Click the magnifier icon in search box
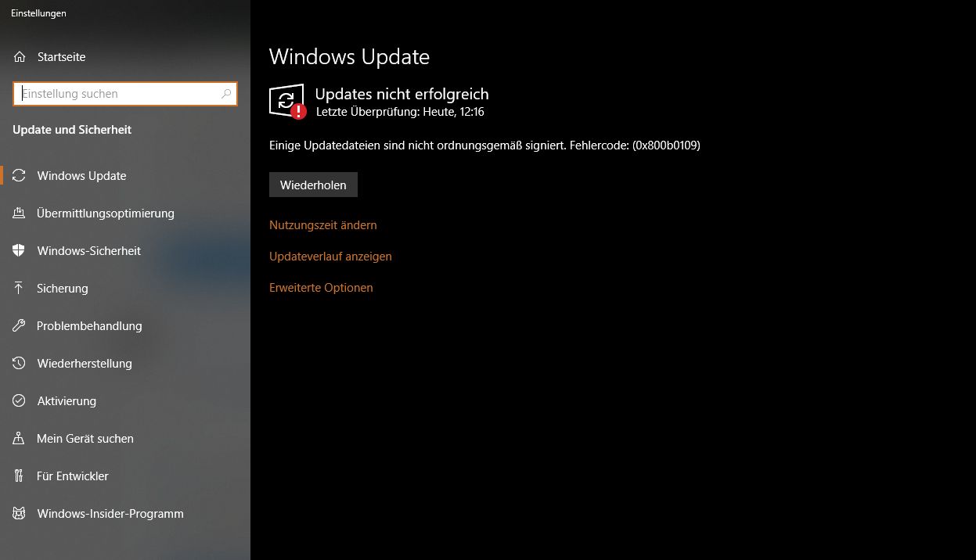This screenshot has width=976, height=560. (226, 94)
